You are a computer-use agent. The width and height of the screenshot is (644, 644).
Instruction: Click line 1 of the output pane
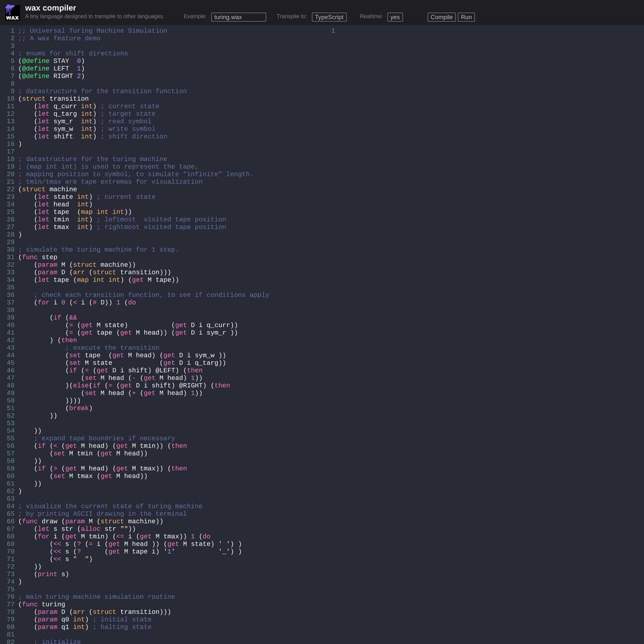coord(333,31)
